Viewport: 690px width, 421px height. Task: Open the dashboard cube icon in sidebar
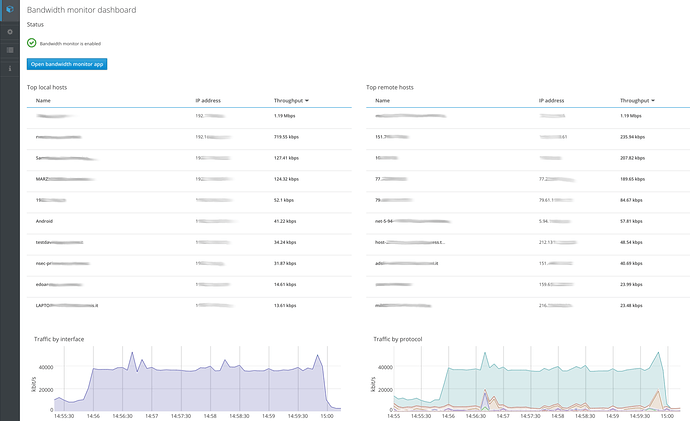click(10, 9)
